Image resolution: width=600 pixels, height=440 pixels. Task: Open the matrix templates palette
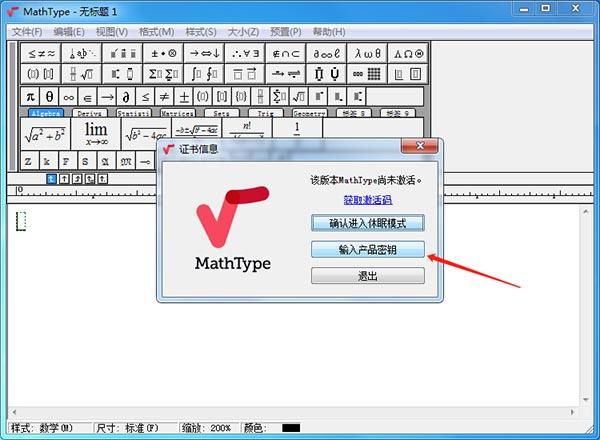point(367,74)
